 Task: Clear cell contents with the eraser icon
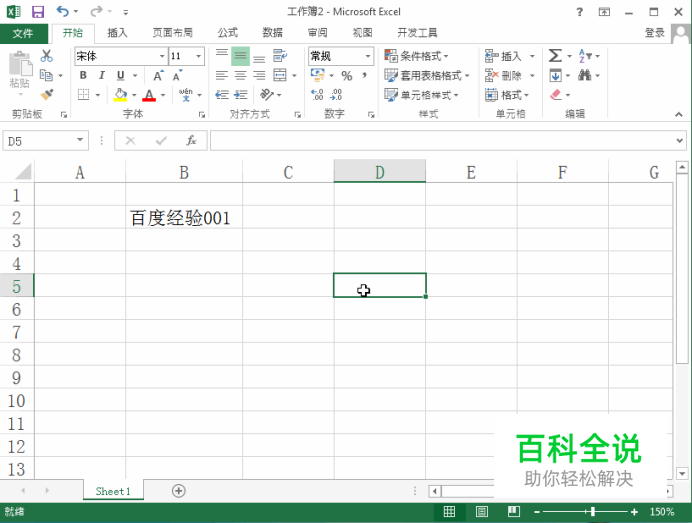pyautogui.click(x=555, y=94)
